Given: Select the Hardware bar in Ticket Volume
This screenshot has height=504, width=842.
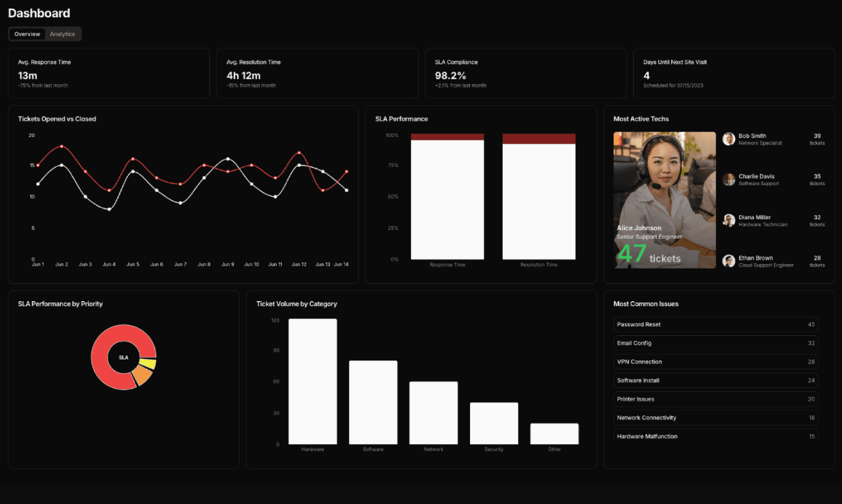Looking at the screenshot, I should click(x=313, y=381).
